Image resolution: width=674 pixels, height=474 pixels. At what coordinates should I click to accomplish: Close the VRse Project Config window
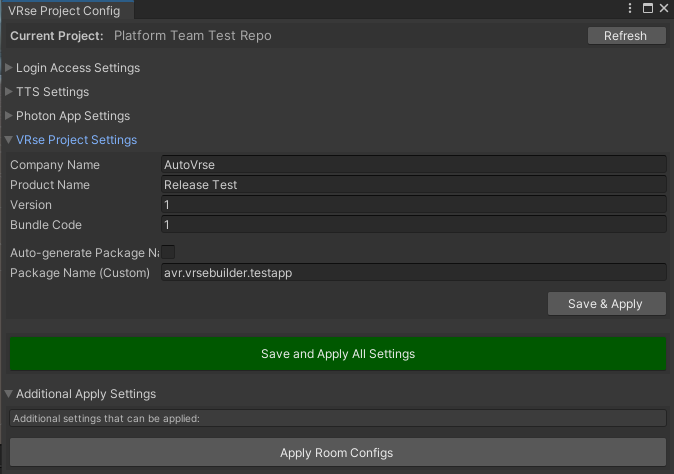coord(664,8)
